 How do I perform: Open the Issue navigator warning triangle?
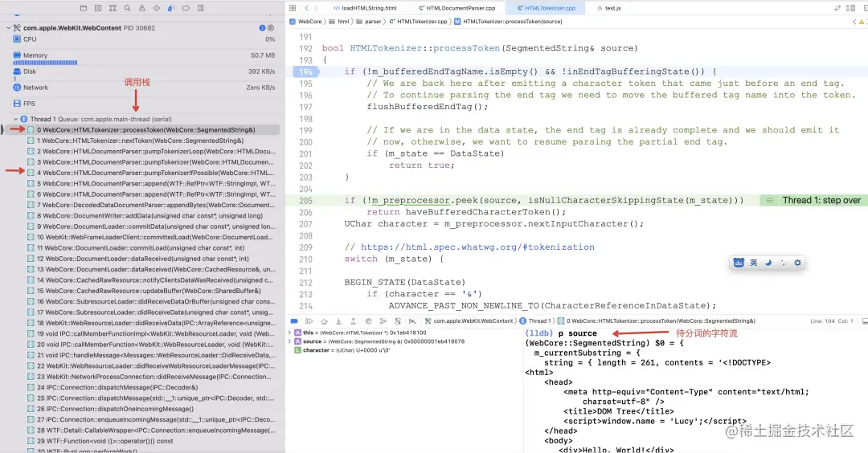click(x=142, y=8)
